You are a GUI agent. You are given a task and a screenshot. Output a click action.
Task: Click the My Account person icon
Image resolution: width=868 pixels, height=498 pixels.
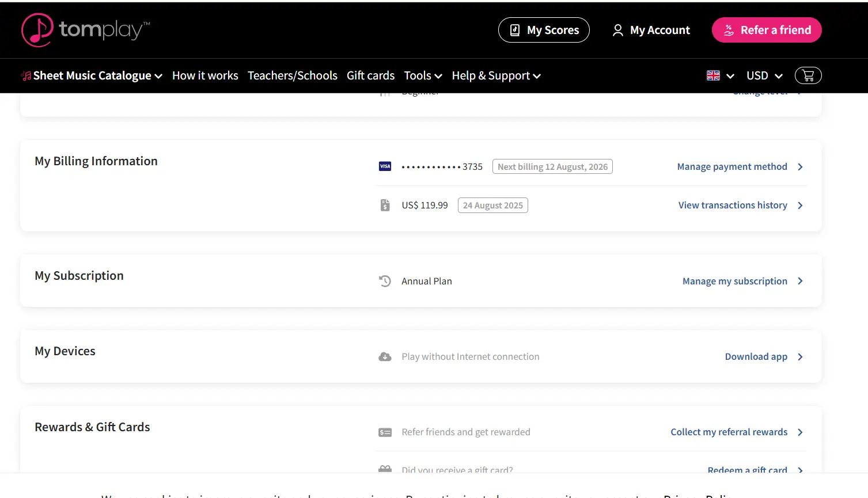(618, 30)
